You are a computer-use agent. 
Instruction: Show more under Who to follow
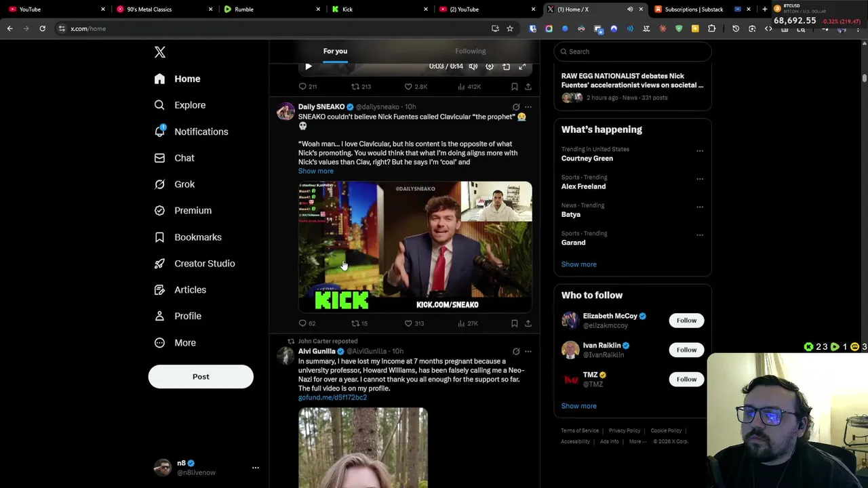578,406
